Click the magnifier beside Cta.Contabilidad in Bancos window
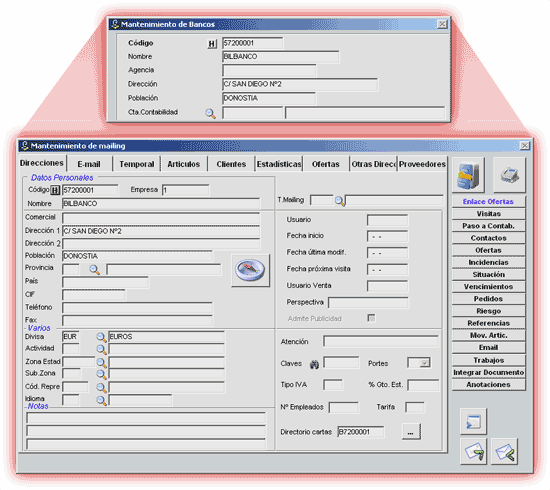This screenshot has width=550, height=490. [210, 113]
